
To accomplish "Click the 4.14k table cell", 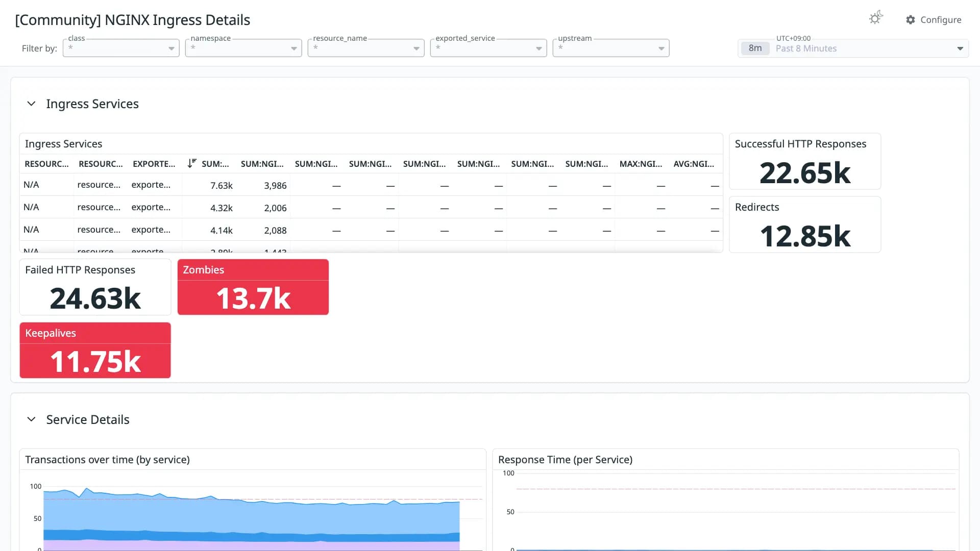I will (x=222, y=231).
